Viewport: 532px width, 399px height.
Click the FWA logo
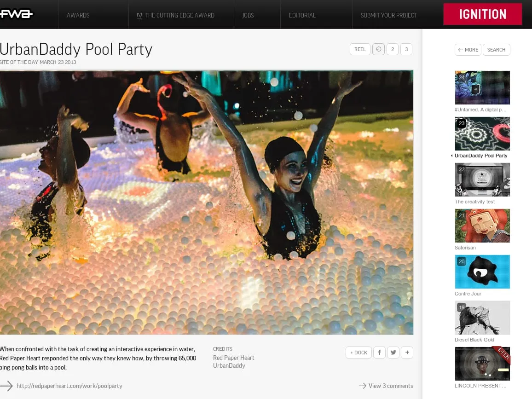[x=16, y=14]
